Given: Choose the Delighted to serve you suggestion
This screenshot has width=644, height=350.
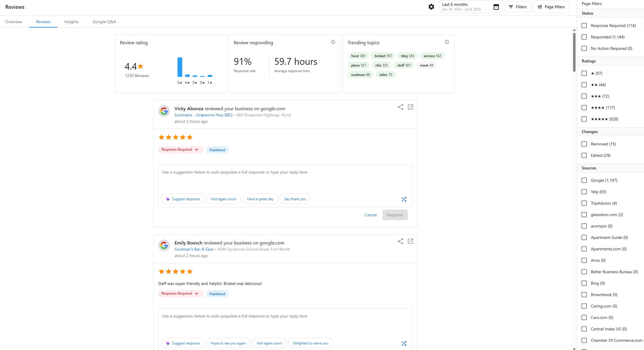Looking at the screenshot, I should [x=311, y=343].
